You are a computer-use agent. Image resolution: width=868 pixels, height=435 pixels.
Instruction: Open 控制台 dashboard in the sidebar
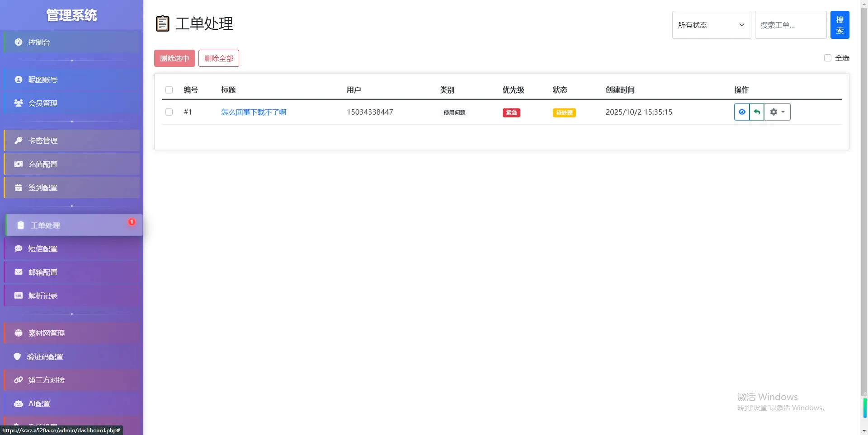[x=39, y=42]
